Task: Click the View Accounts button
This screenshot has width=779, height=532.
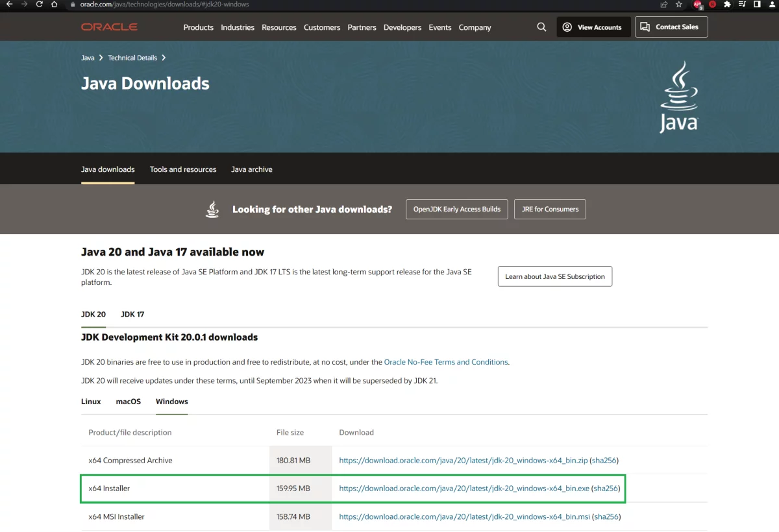Action: pos(593,27)
